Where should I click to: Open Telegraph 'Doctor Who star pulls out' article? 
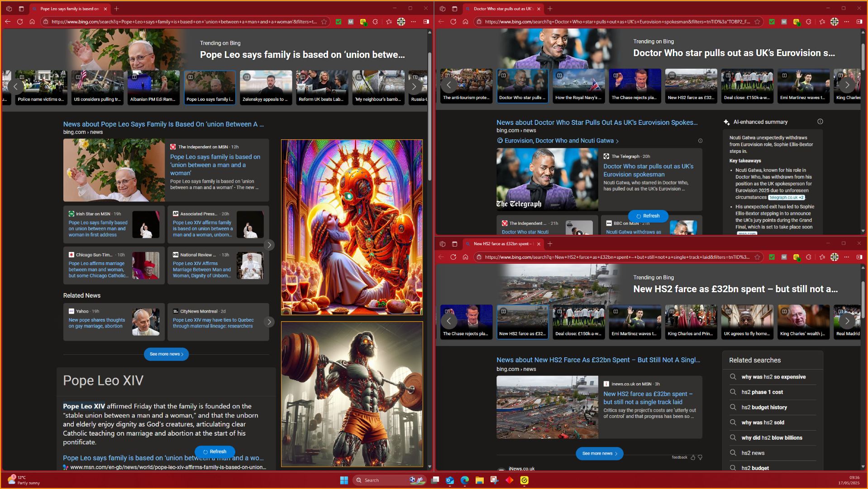coord(648,170)
